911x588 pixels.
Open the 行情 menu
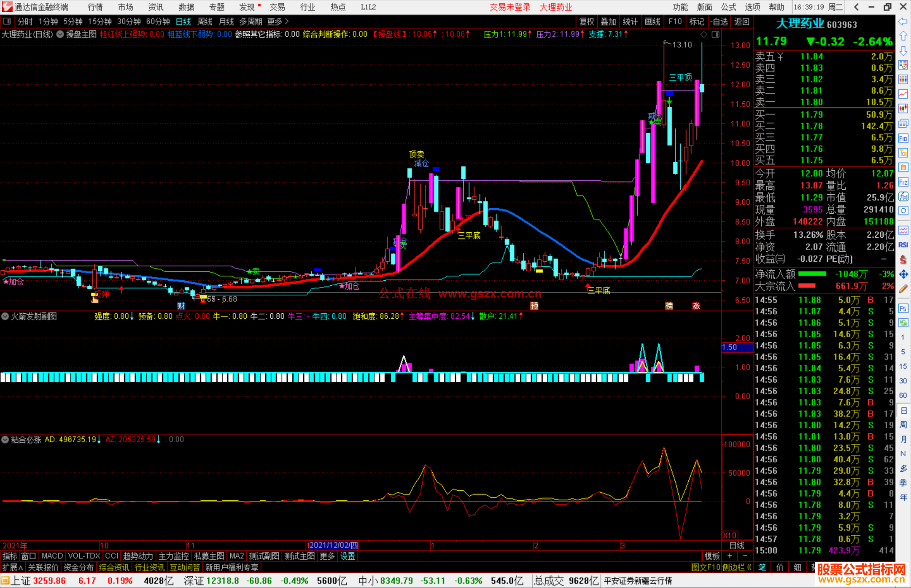pos(95,7)
